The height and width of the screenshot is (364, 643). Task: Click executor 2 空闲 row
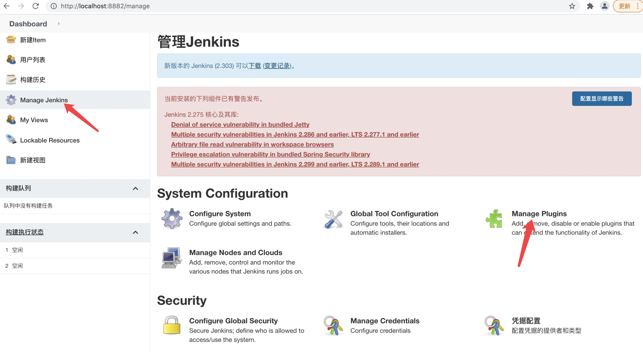pos(75,266)
